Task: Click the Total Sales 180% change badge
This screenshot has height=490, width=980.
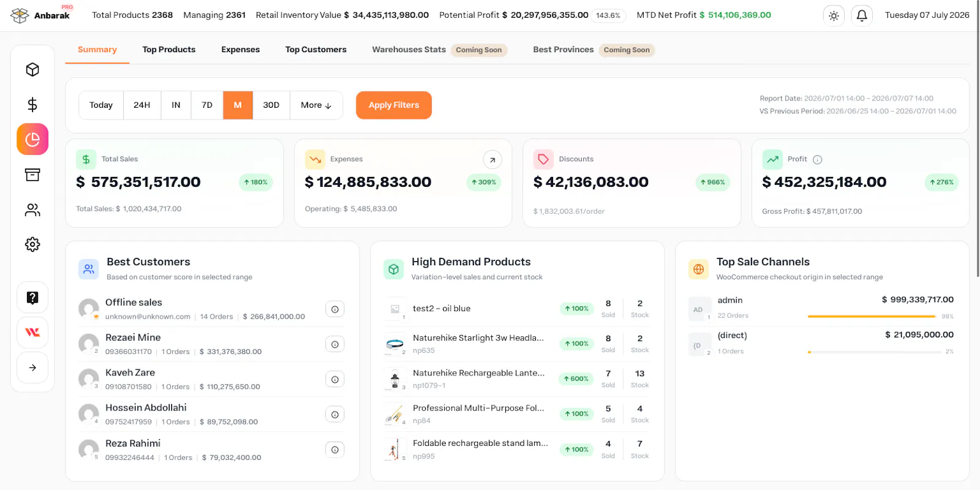Action: [x=255, y=183]
